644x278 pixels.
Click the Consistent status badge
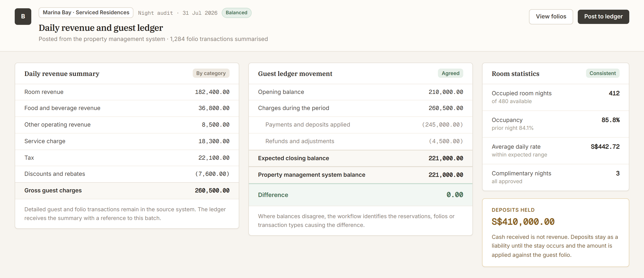603,73
